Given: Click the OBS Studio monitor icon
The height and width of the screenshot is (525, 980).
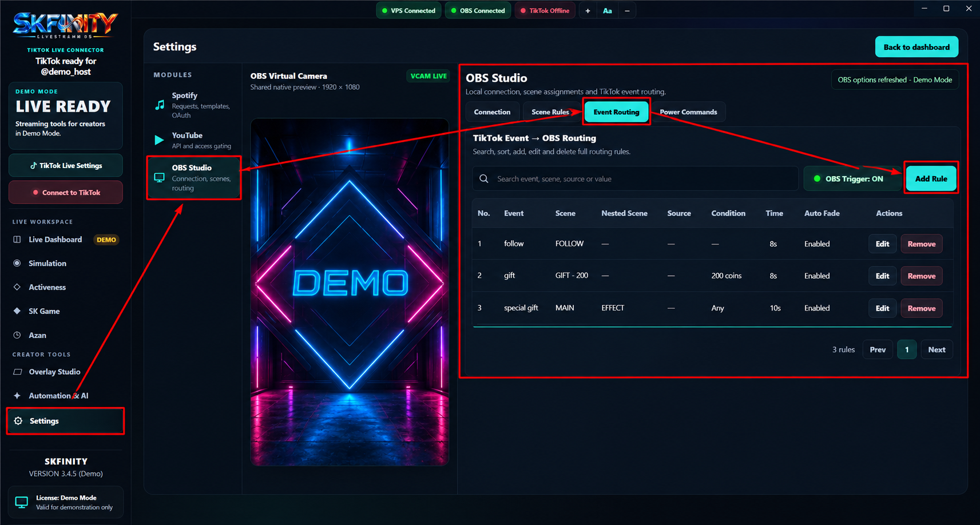Looking at the screenshot, I should pos(160,178).
